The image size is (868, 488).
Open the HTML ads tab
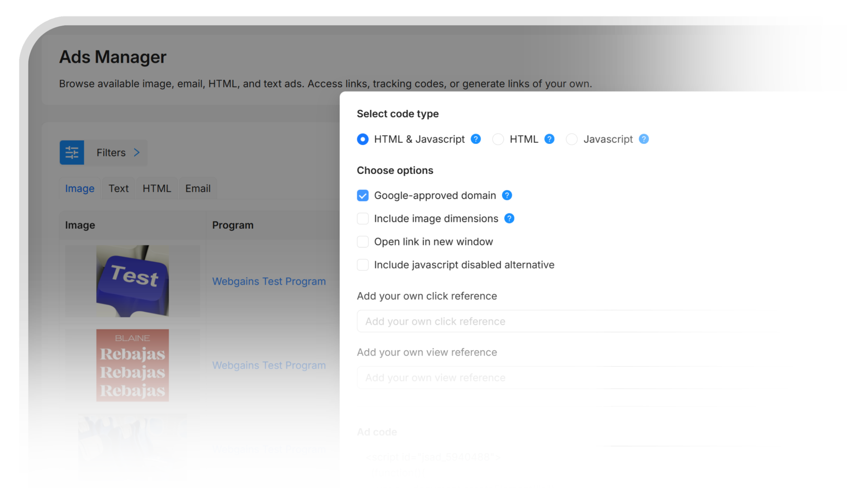click(x=157, y=189)
